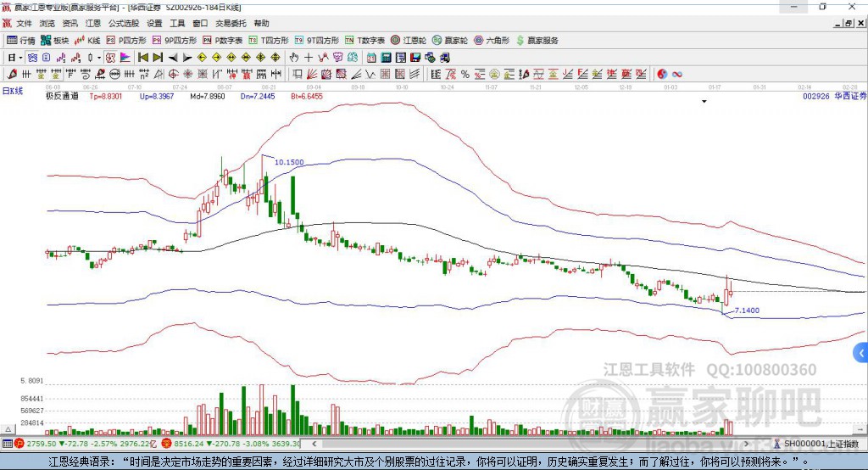Open the 江恩 menu
868x470 pixels.
point(93,23)
